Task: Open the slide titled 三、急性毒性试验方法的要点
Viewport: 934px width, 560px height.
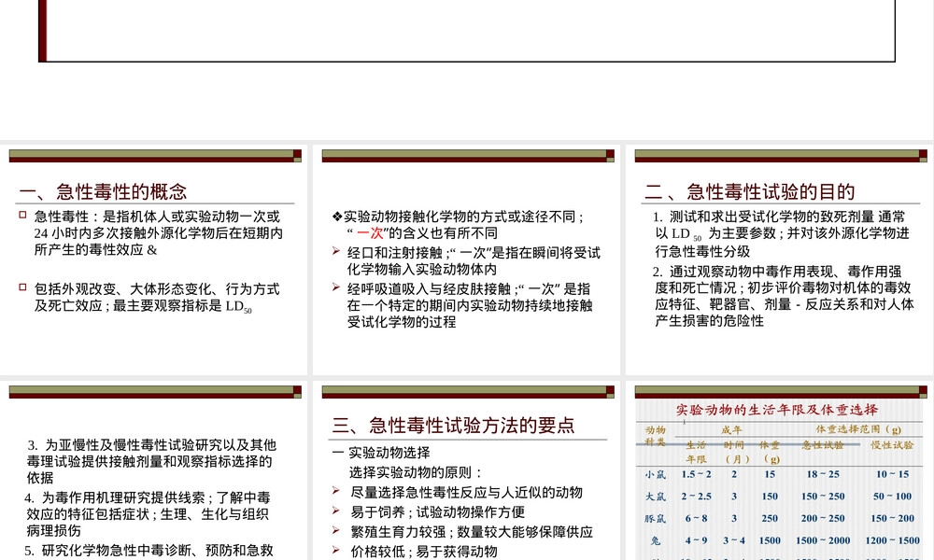Action: click(466, 470)
